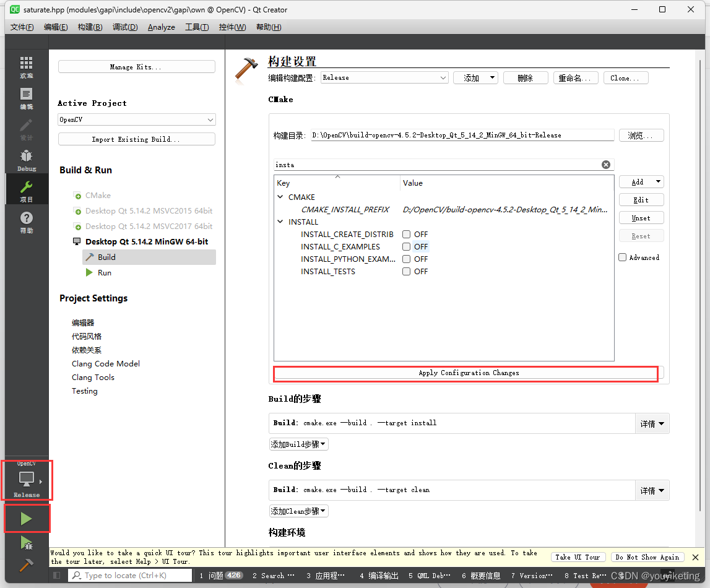Click the 构建目录 path input field
Viewport: 710px width, 588px height.
point(462,136)
